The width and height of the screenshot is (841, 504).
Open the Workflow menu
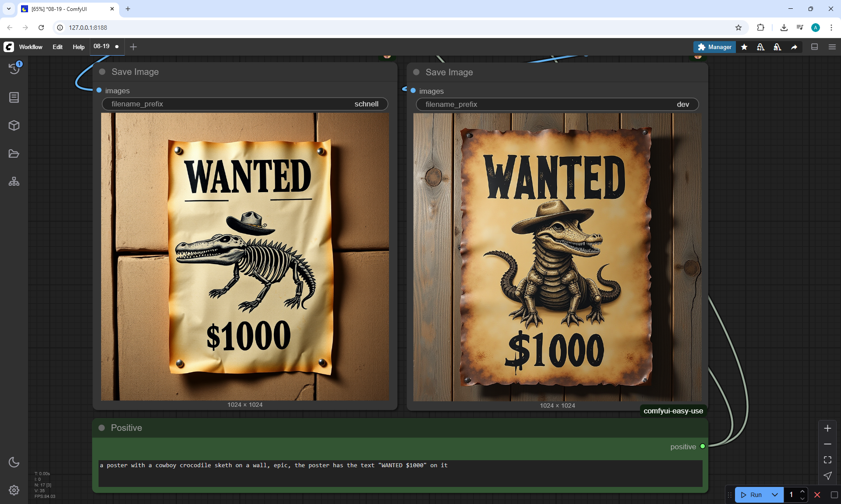coord(31,47)
